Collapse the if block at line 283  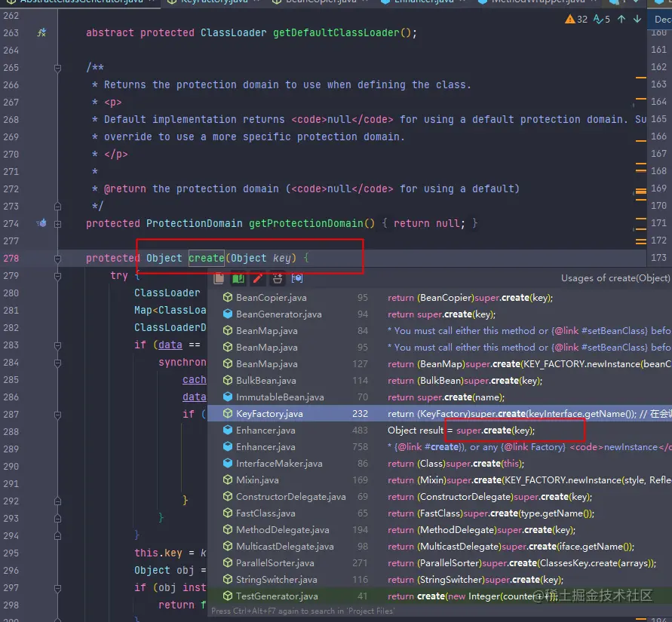point(58,345)
